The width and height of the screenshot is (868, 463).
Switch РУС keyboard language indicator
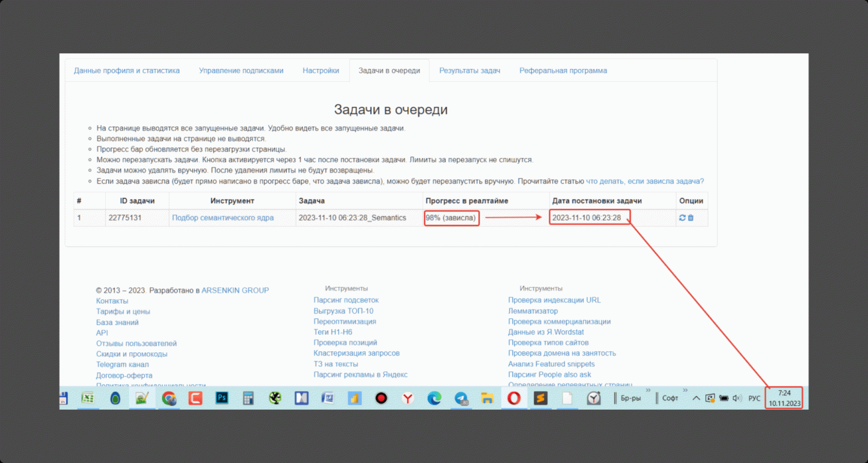[754, 398]
